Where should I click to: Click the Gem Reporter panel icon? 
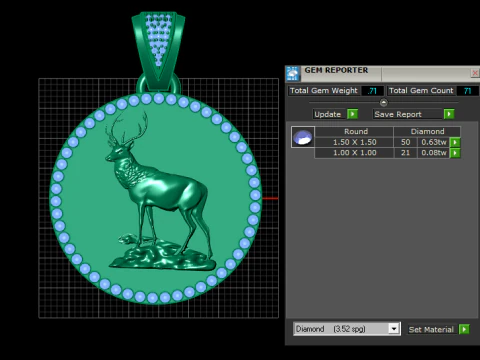click(293, 74)
